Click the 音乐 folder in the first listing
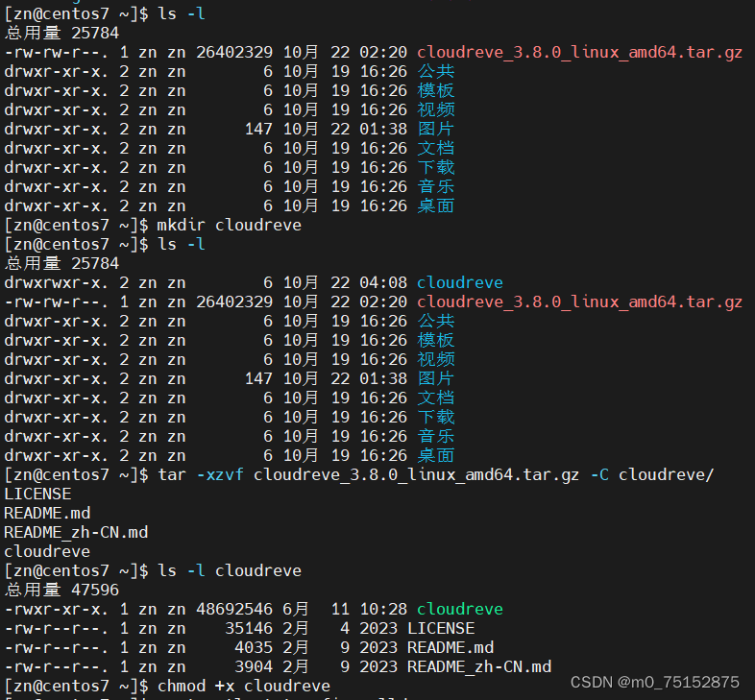Image resolution: width=755 pixels, height=700 pixels. pos(436,187)
